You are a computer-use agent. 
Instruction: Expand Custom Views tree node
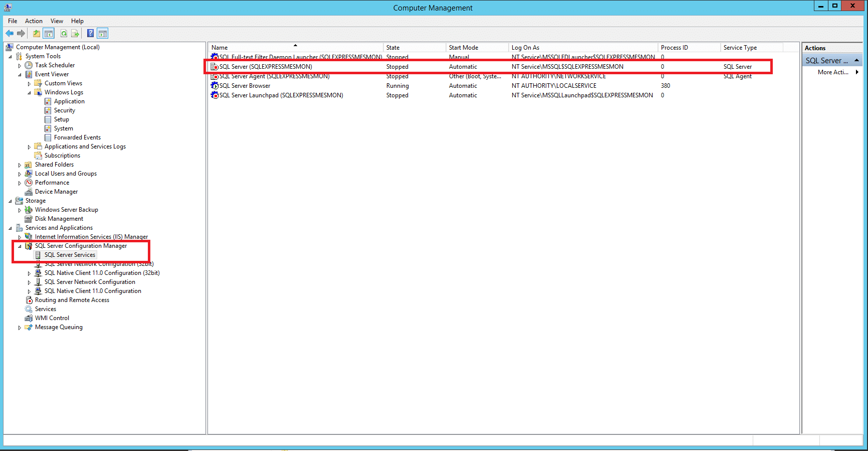(29, 84)
